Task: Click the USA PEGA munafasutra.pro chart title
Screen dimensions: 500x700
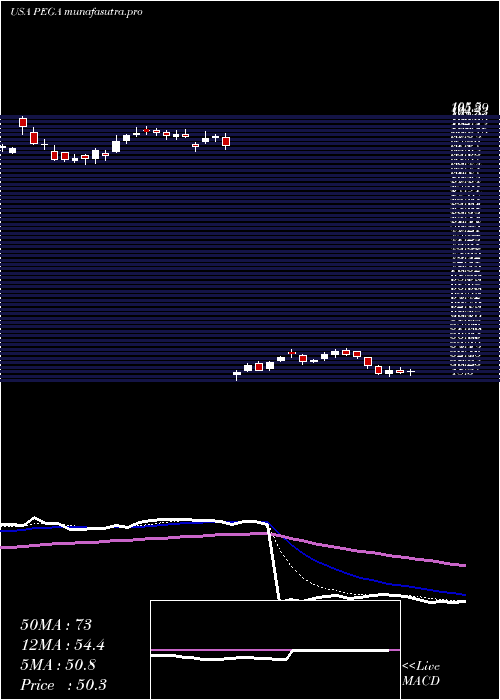Action: [x=76, y=12]
